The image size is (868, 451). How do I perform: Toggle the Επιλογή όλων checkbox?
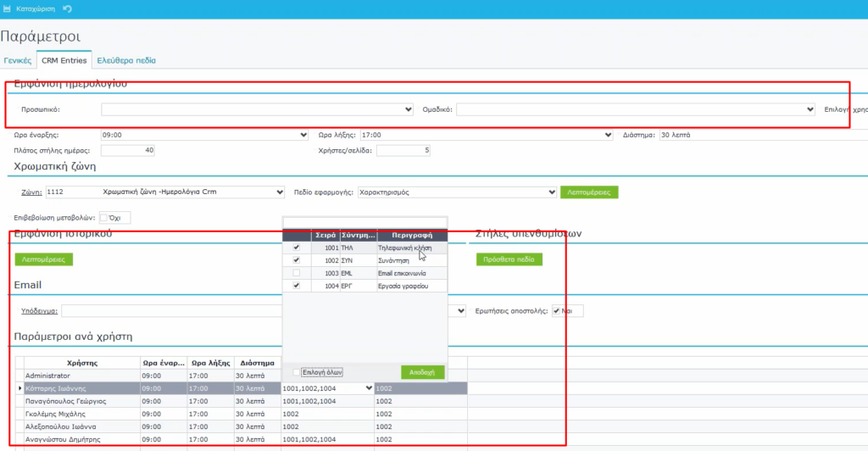tap(296, 372)
